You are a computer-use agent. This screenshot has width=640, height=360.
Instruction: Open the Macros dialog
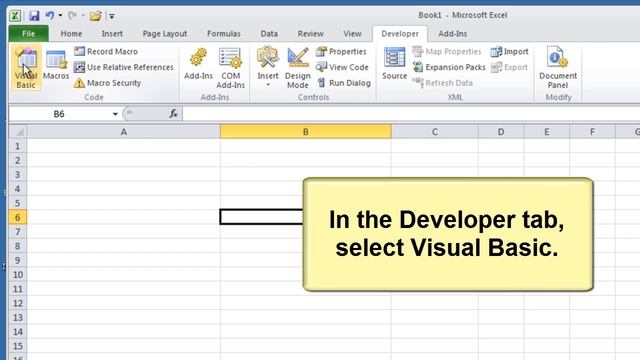(x=56, y=65)
